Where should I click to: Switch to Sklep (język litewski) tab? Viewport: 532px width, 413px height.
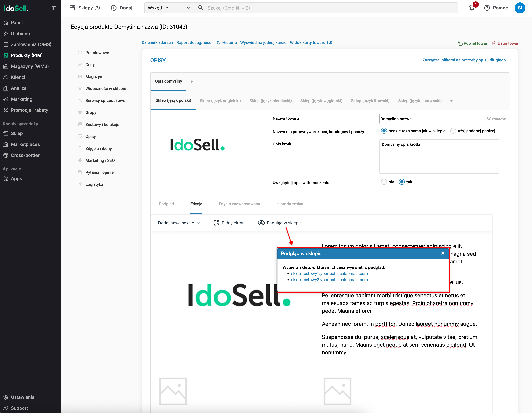pos(370,101)
